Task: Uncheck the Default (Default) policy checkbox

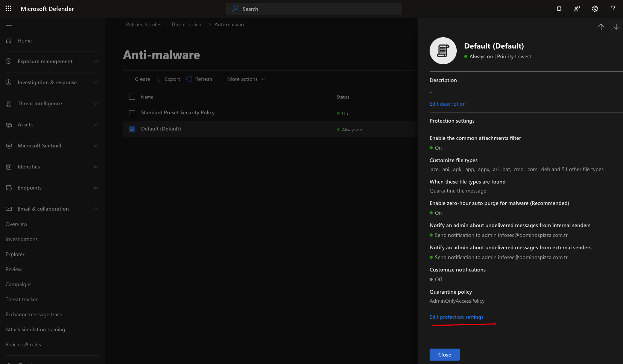Action: pos(132,129)
